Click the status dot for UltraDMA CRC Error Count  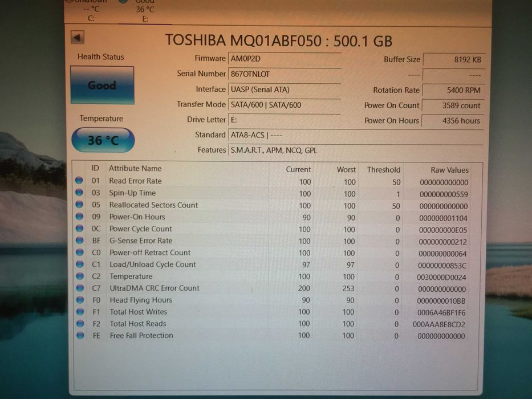(80, 288)
